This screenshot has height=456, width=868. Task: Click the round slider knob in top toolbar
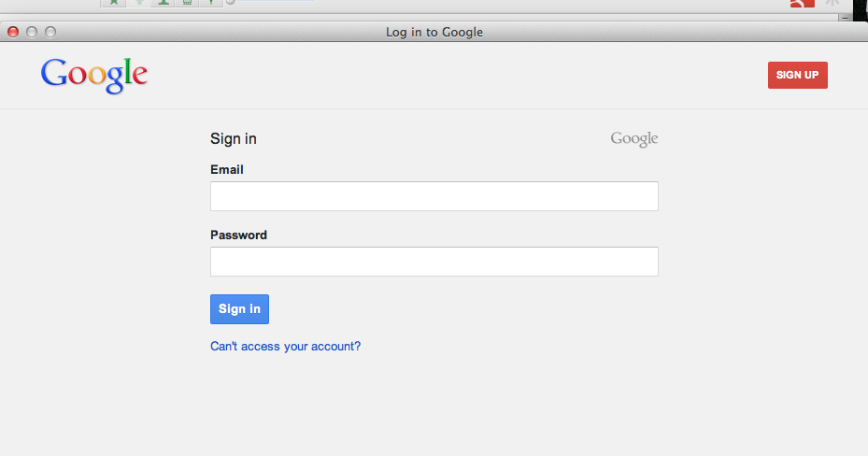tap(230, 2)
